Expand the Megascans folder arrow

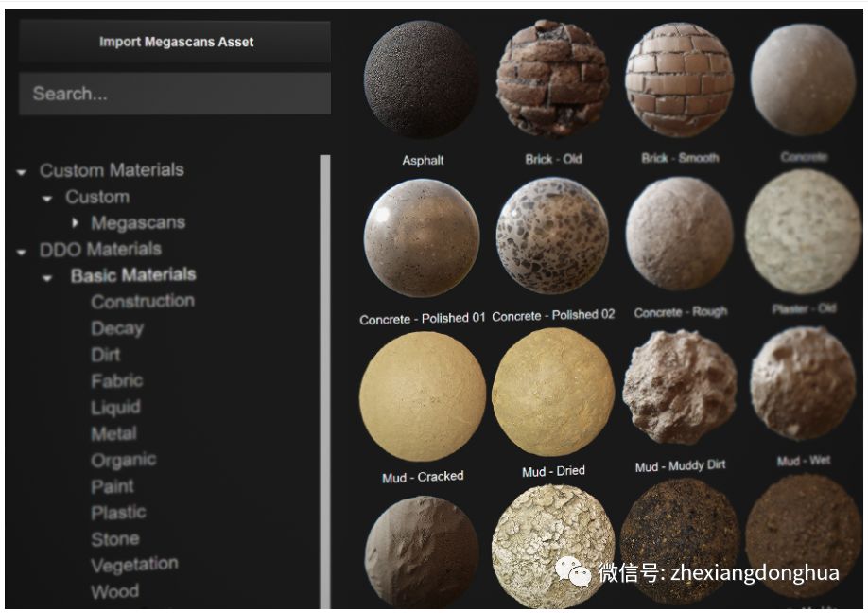click(76, 222)
